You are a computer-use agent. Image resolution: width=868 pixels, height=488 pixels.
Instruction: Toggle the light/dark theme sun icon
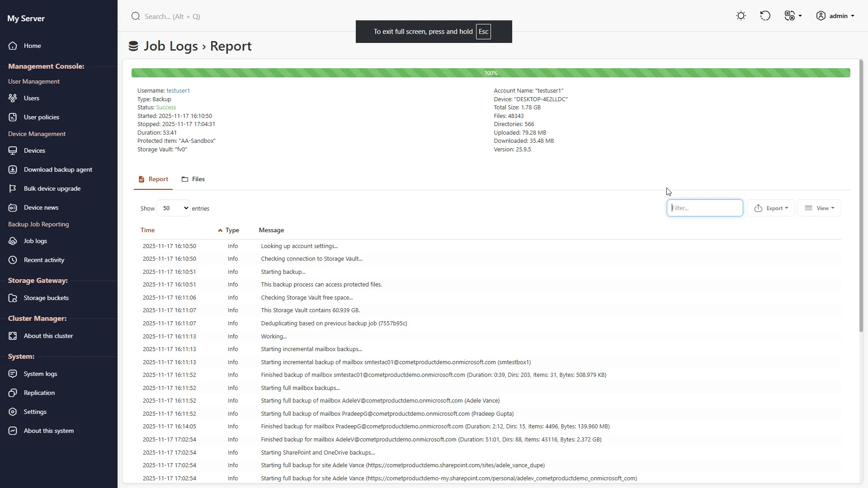coord(741,16)
